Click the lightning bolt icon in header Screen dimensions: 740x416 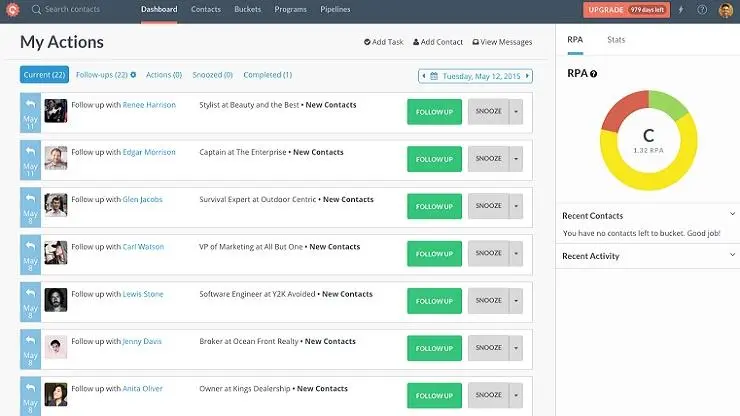pos(681,9)
